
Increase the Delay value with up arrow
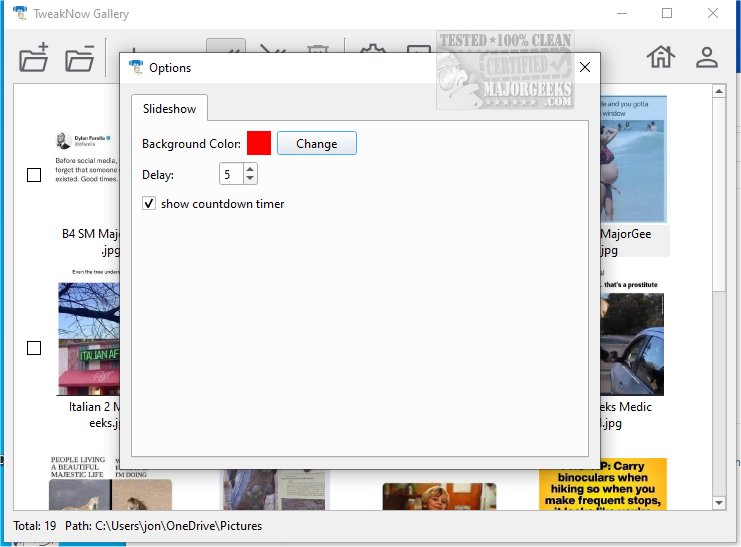pyautogui.click(x=250, y=169)
